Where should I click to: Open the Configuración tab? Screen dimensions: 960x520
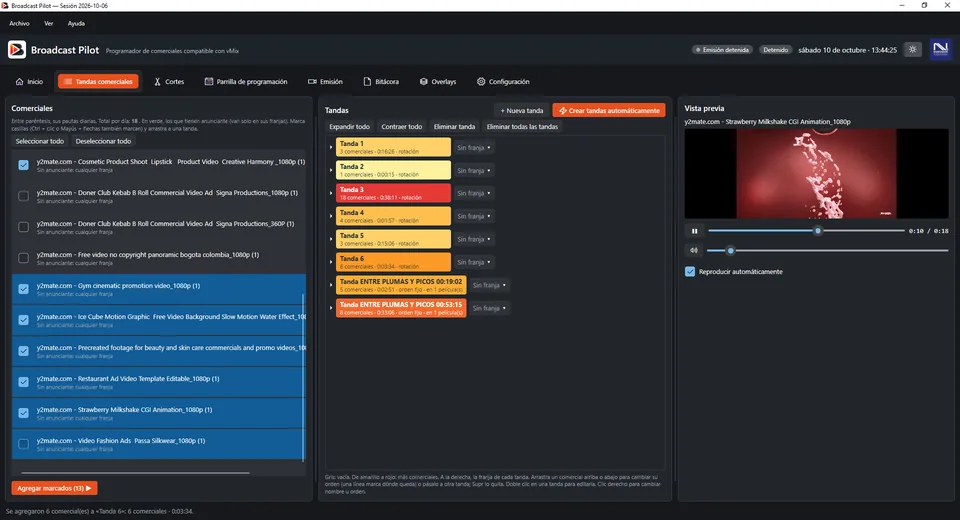point(503,81)
